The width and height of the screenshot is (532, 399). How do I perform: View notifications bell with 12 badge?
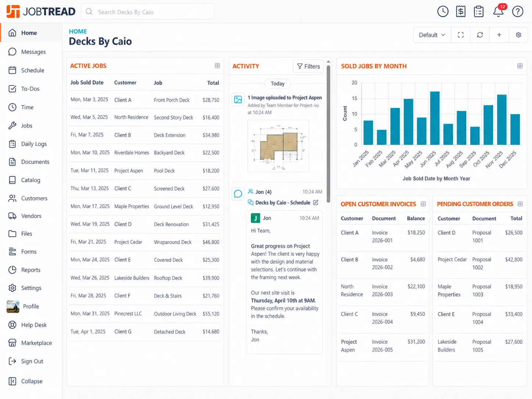coord(499,11)
